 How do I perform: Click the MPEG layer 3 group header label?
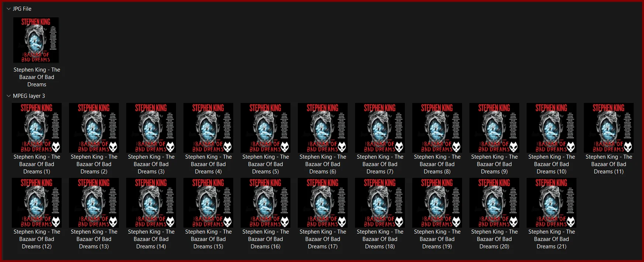click(x=29, y=96)
